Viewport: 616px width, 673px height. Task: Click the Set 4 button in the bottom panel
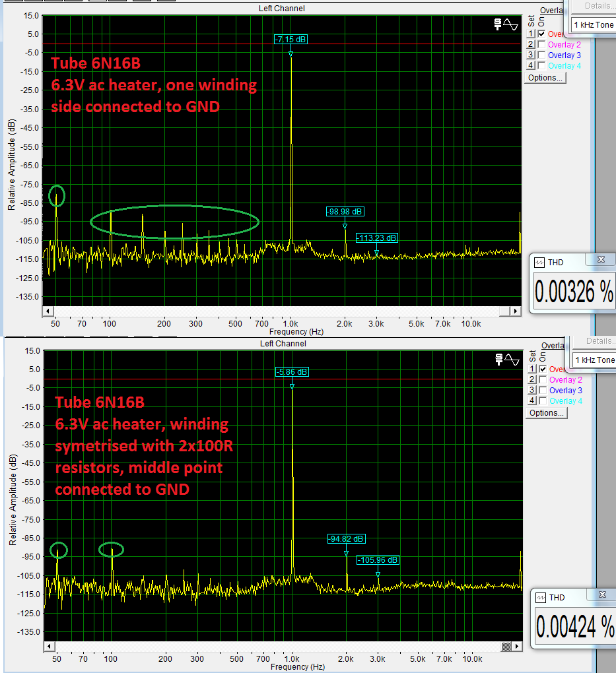[532, 401]
